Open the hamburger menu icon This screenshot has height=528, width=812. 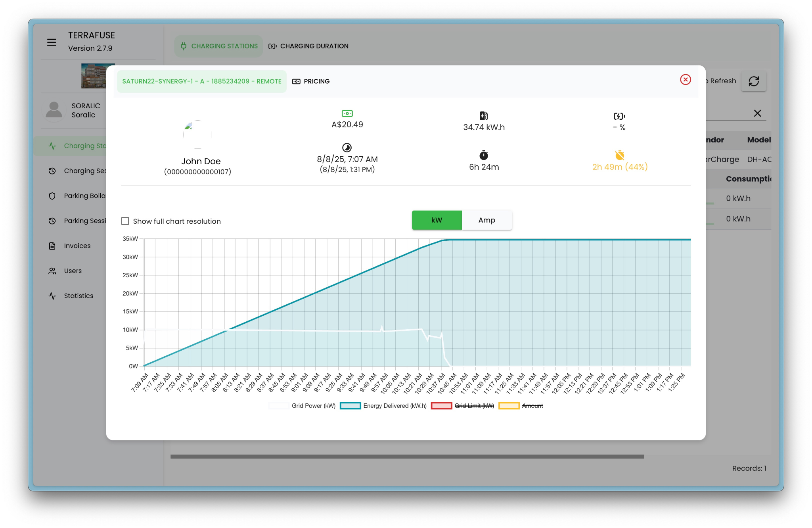52,42
